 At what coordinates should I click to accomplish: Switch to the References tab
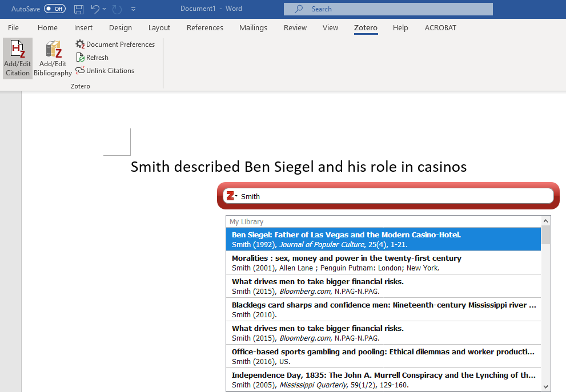pyautogui.click(x=205, y=28)
